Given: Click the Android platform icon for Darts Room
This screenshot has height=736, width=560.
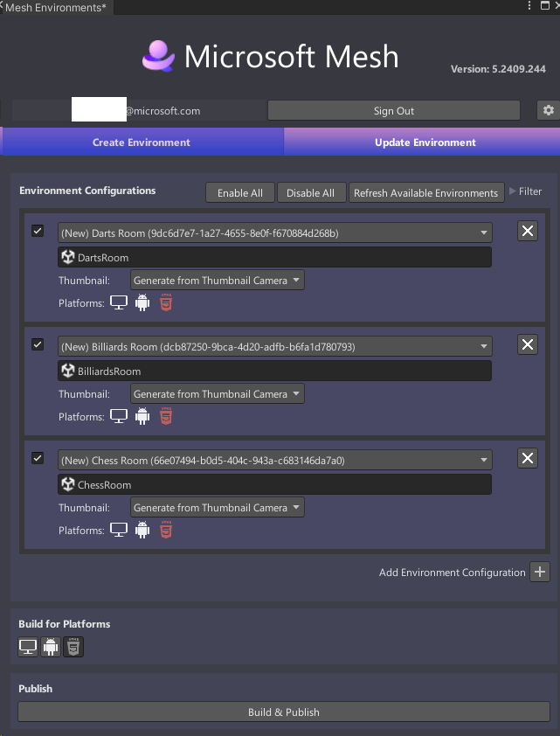Looking at the screenshot, I should 142,302.
